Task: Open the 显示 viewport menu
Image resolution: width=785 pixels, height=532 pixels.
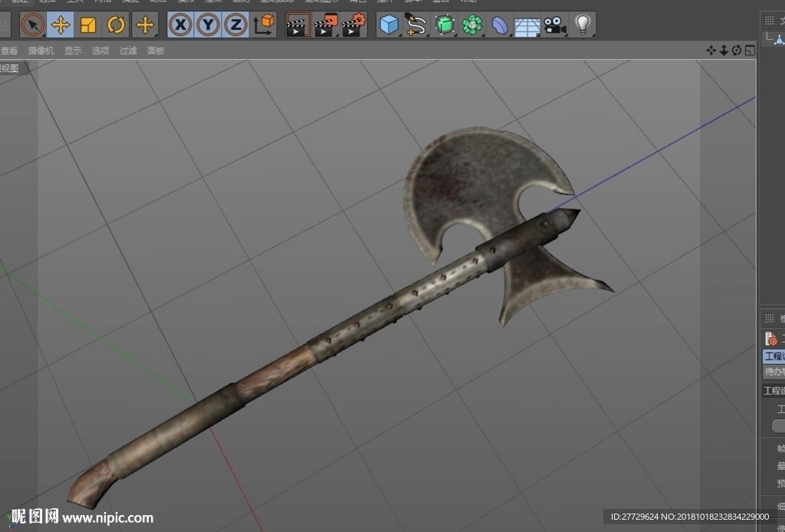Action: [73, 51]
